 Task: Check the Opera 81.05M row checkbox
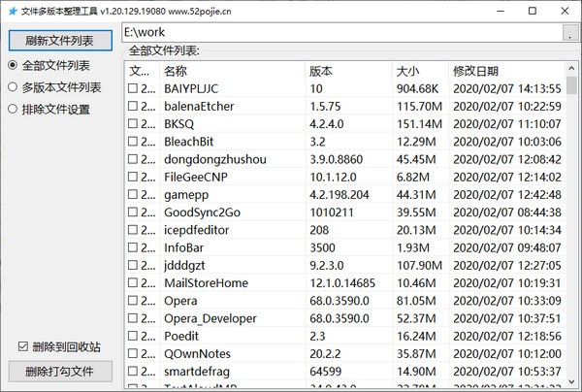pyautogui.click(x=133, y=301)
